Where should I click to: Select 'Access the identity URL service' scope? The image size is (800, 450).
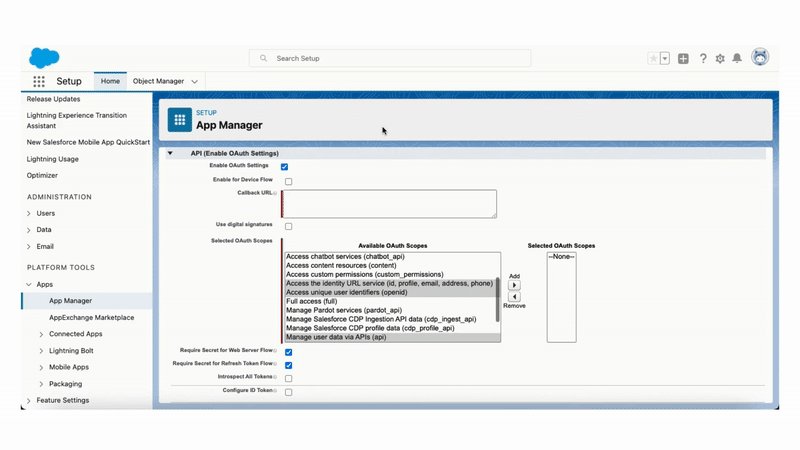click(x=390, y=284)
